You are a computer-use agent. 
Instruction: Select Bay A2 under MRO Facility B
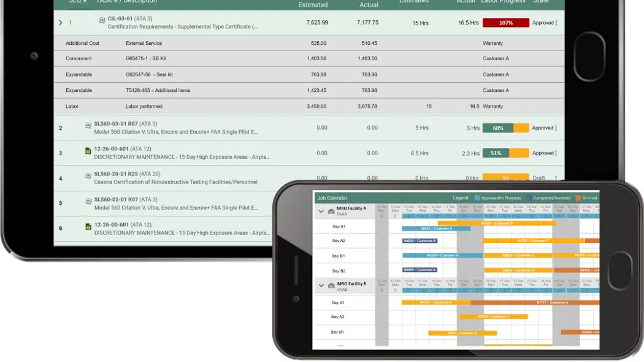[x=337, y=317]
